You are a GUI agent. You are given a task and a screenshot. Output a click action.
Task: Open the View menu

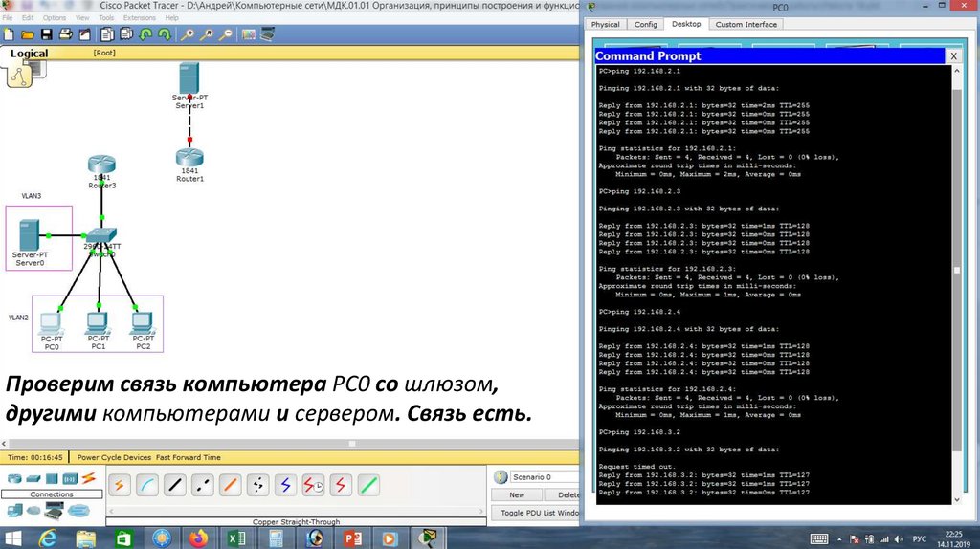point(82,17)
